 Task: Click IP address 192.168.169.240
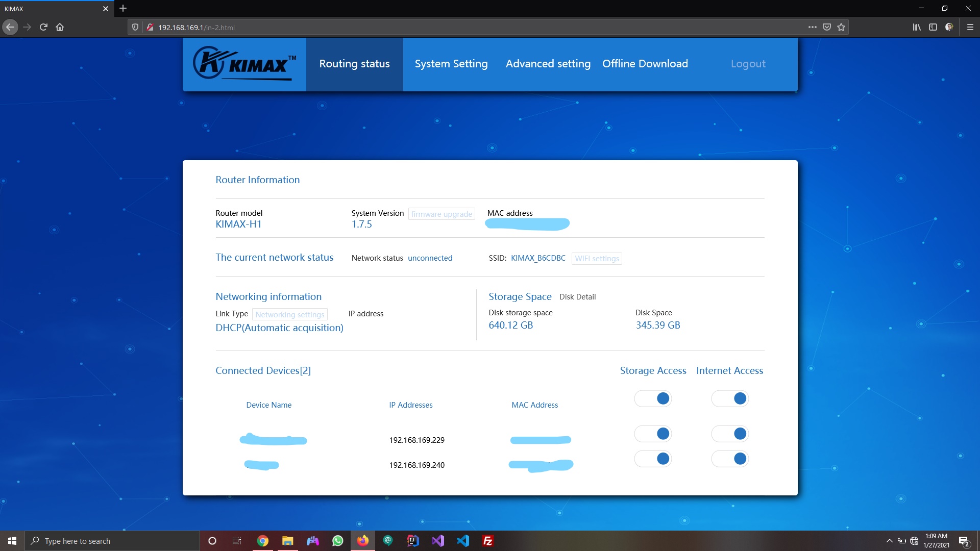click(417, 465)
